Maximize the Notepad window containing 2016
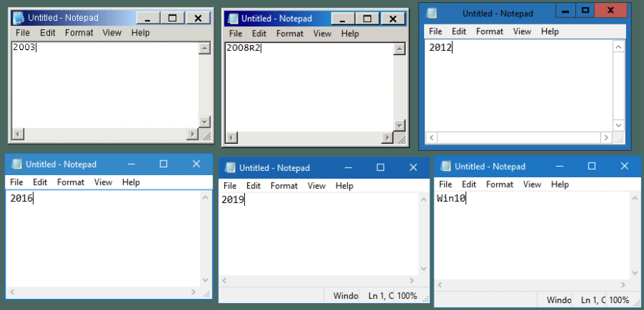This screenshot has width=644, height=310. point(164,164)
